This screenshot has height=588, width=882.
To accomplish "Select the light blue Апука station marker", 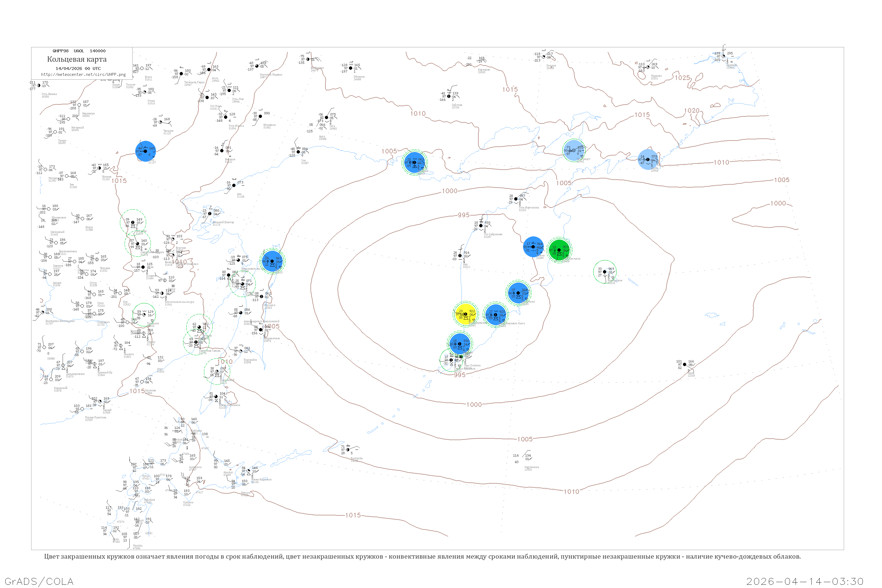I will (x=648, y=159).
